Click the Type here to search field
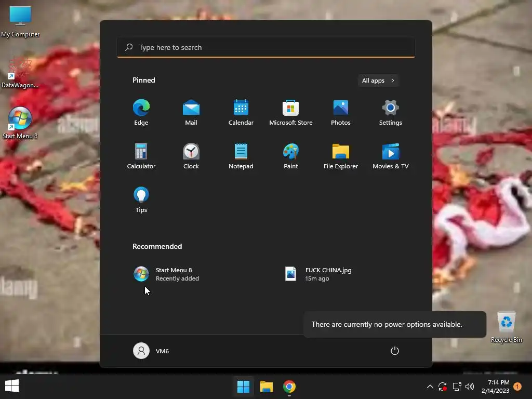Screen dimensions: 532x399 266,47
